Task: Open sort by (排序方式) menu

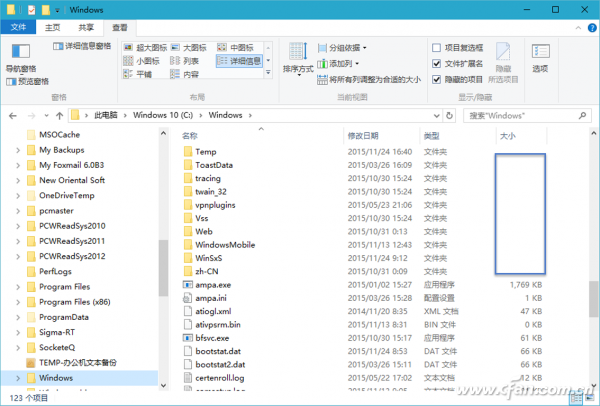Action: (x=298, y=59)
